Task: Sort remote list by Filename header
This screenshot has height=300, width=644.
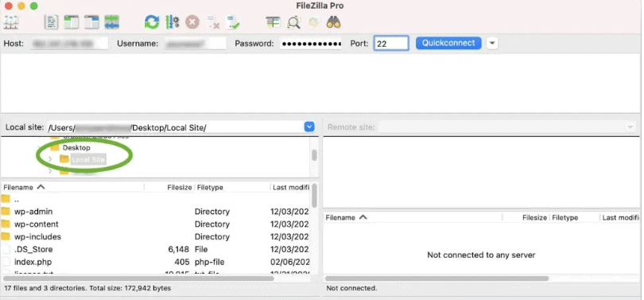Action: [x=413, y=218]
